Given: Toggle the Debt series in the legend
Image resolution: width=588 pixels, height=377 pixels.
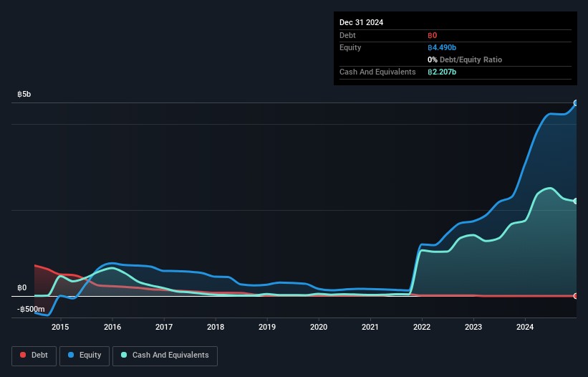Looking at the screenshot, I should pyautogui.click(x=33, y=355).
